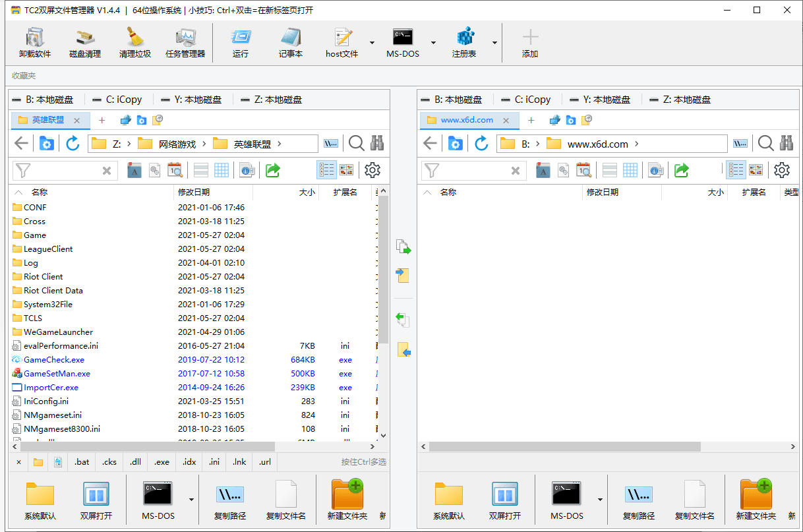Expand the 网络游戏 breadcrumb chevron
This screenshot has width=803, height=532.
coord(204,144)
